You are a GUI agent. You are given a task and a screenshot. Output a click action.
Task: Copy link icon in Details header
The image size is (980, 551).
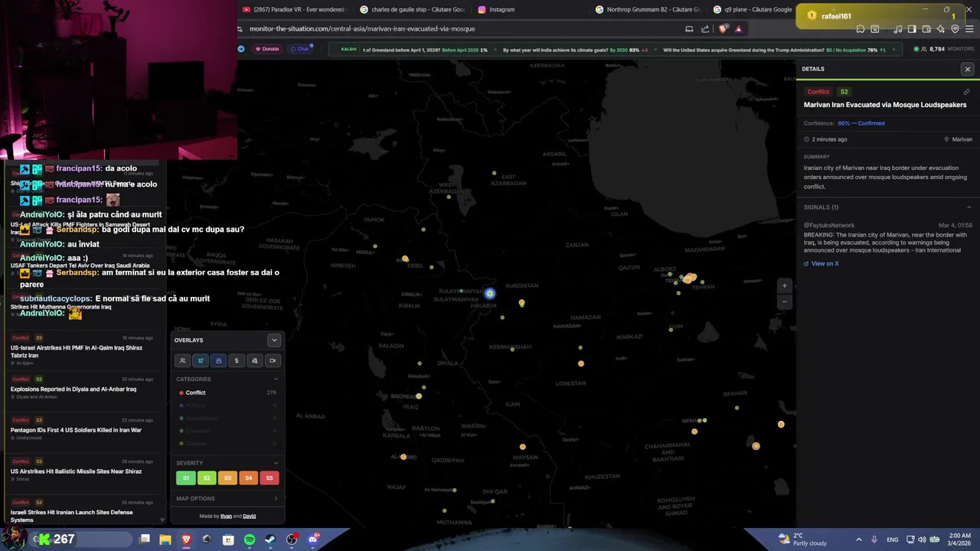point(966,92)
